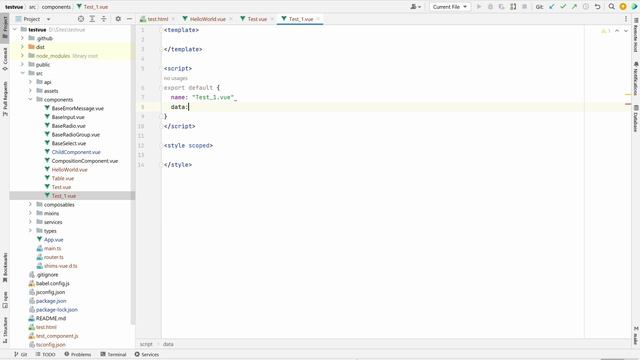Expand the services folder
The width and height of the screenshot is (640, 360).
point(30,222)
